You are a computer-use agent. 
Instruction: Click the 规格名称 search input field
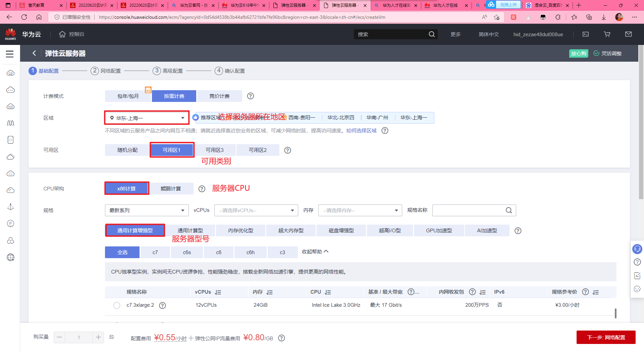[474, 210]
